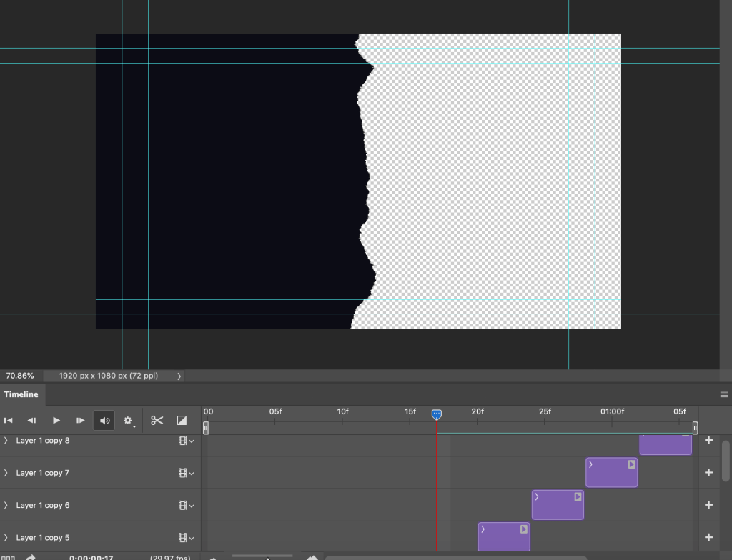Viewport: 732px width, 560px height.
Task: Open the Timeline panel menu
Action: click(x=723, y=394)
